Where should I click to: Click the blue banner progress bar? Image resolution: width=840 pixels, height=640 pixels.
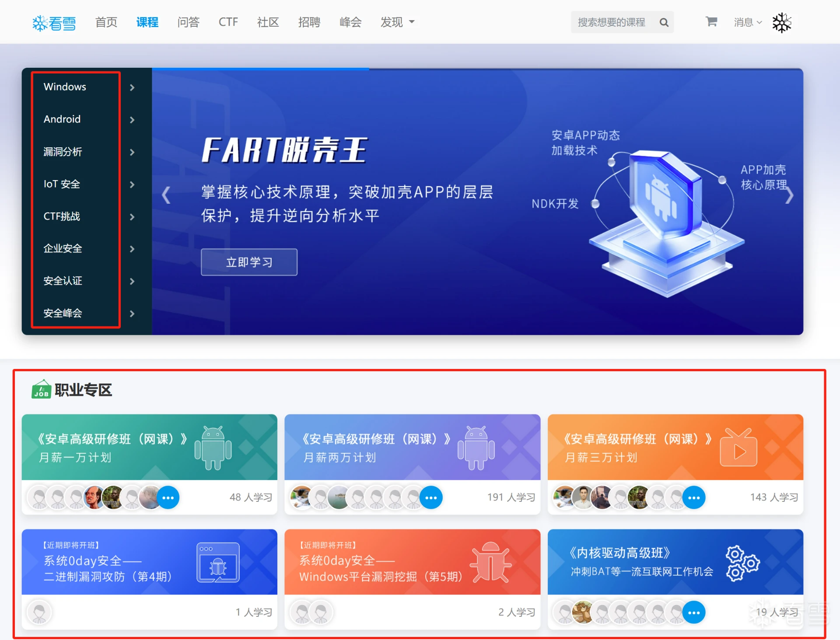[x=260, y=69]
